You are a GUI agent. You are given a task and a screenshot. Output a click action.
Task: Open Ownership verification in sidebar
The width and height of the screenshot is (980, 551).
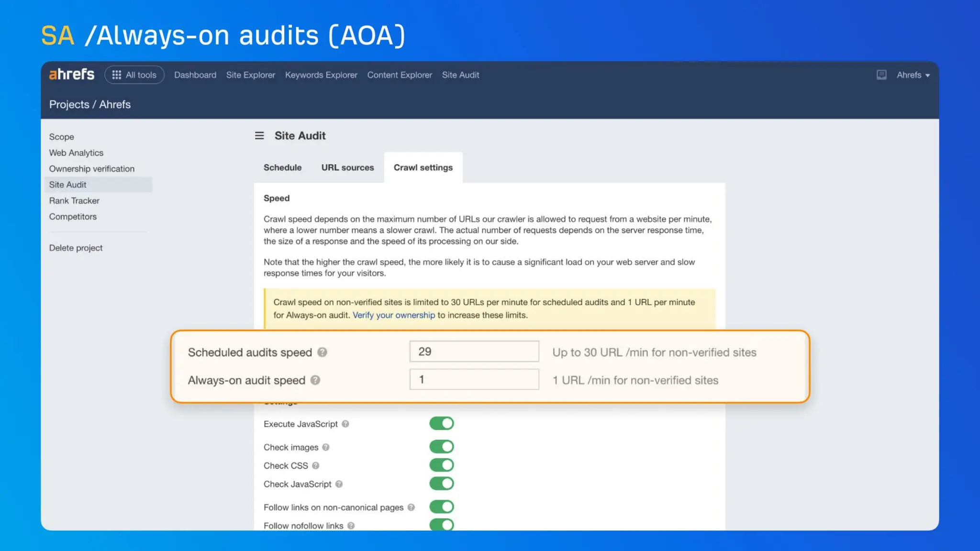(x=91, y=169)
